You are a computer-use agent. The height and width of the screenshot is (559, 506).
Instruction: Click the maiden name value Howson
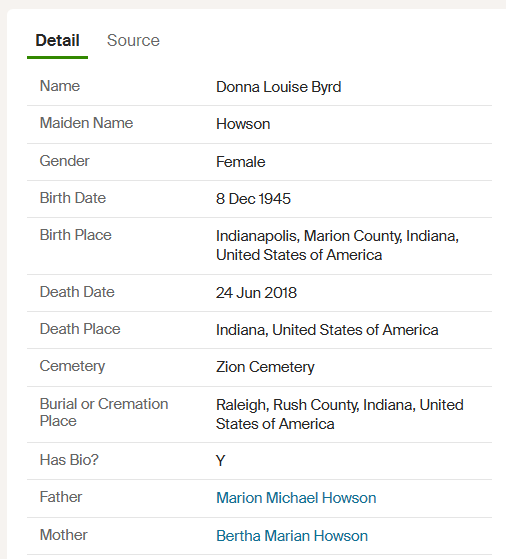click(x=243, y=124)
